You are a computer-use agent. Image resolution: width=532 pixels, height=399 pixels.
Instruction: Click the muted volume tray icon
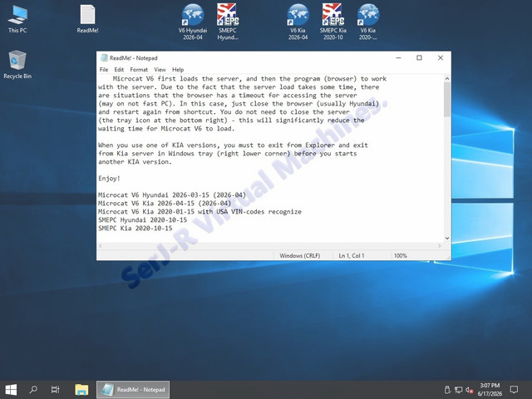(469, 390)
